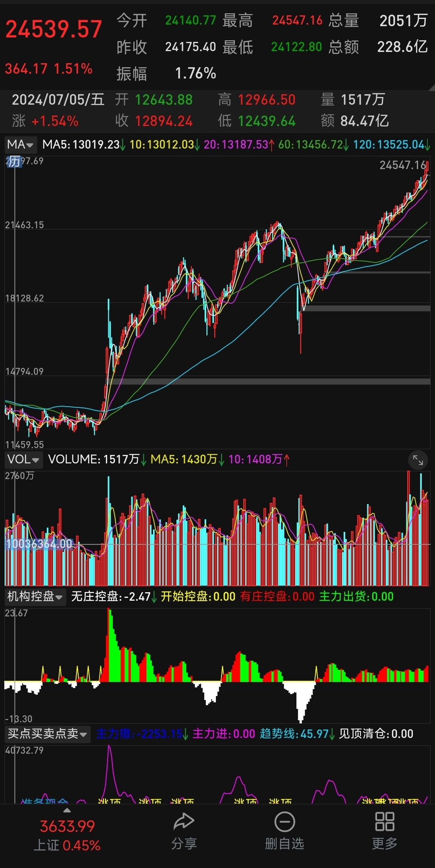435x868 pixels.
Task: Tap the change value 364.17 1.51%
Action: [49, 69]
